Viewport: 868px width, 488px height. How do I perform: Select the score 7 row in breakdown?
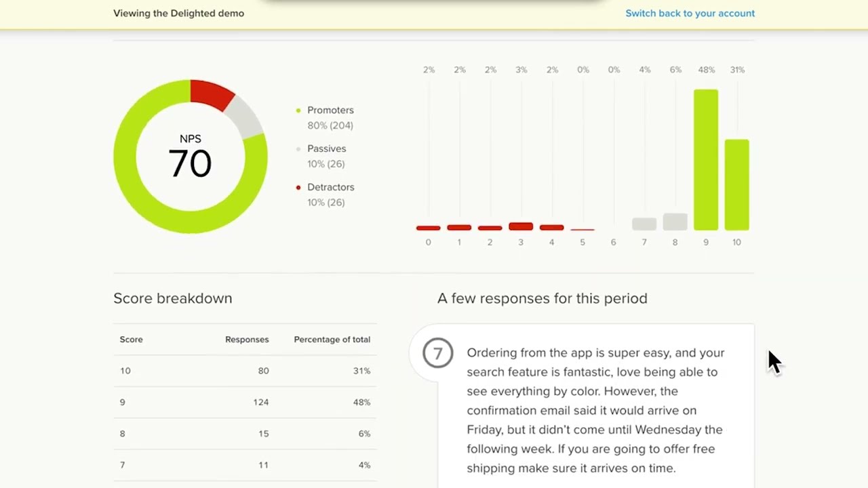click(x=245, y=465)
